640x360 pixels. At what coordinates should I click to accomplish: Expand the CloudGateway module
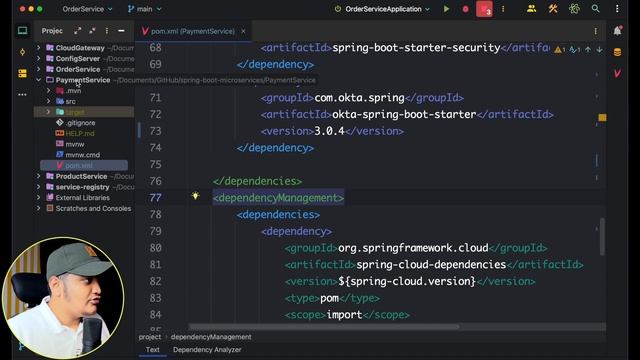(38, 48)
